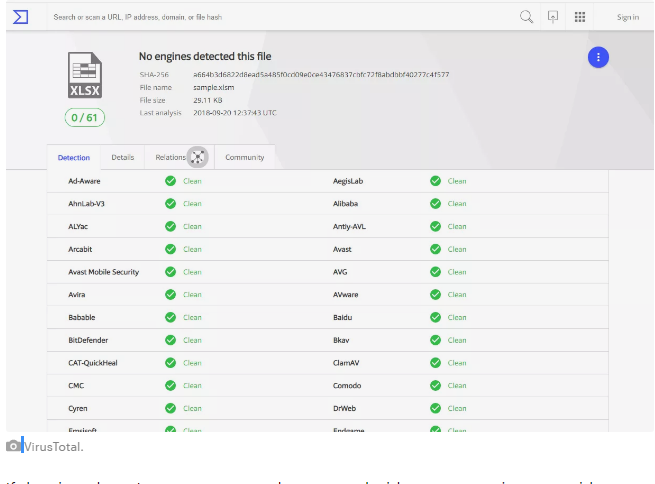Open the apps grid icon
Viewport: 655px width, 484px height.
click(x=580, y=17)
